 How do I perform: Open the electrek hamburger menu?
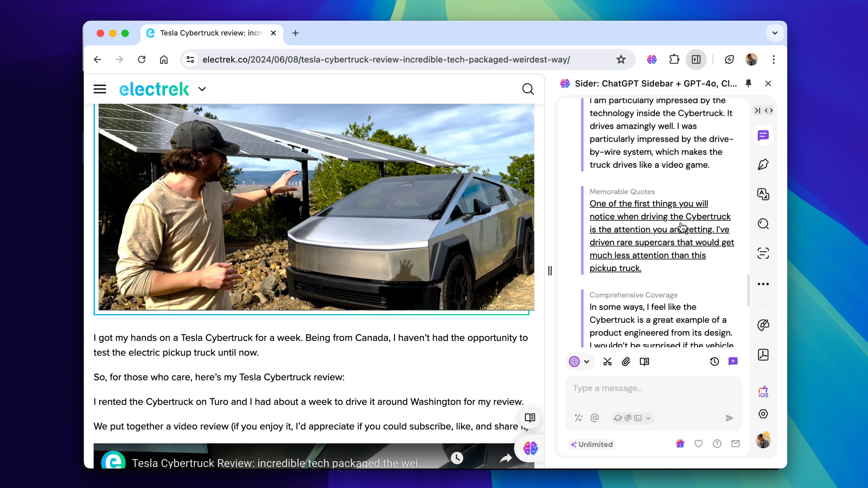coord(100,89)
